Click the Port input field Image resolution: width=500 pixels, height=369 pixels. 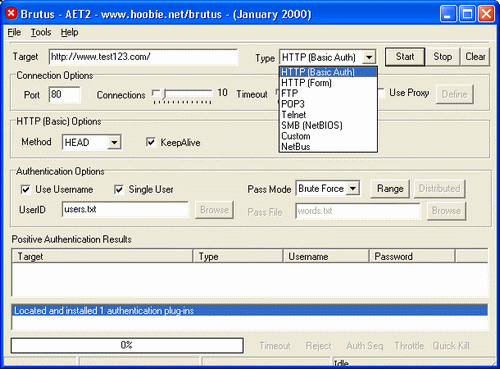64,94
